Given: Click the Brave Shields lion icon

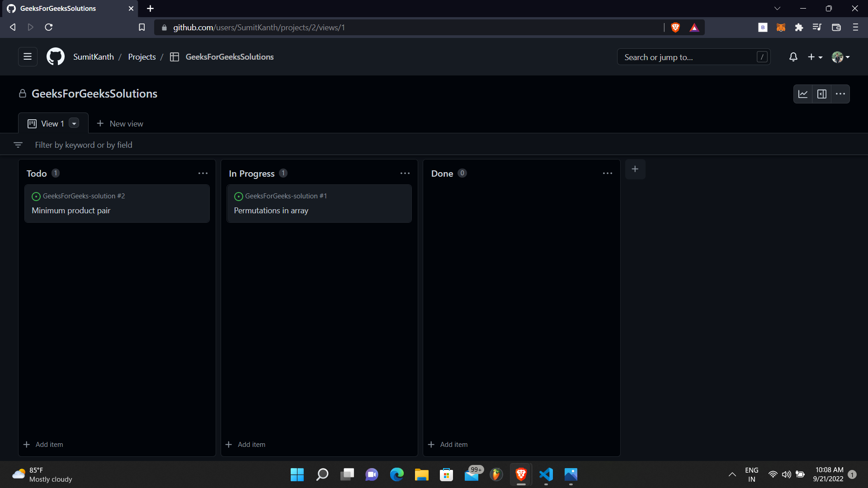Looking at the screenshot, I should 675,28.
